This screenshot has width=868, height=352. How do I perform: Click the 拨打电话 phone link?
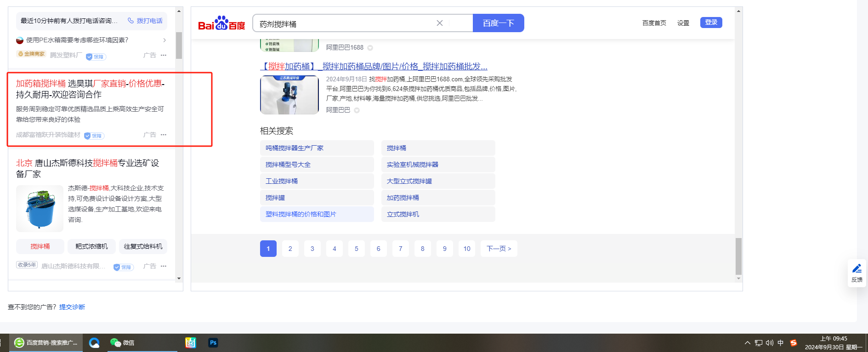click(x=145, y=21)
